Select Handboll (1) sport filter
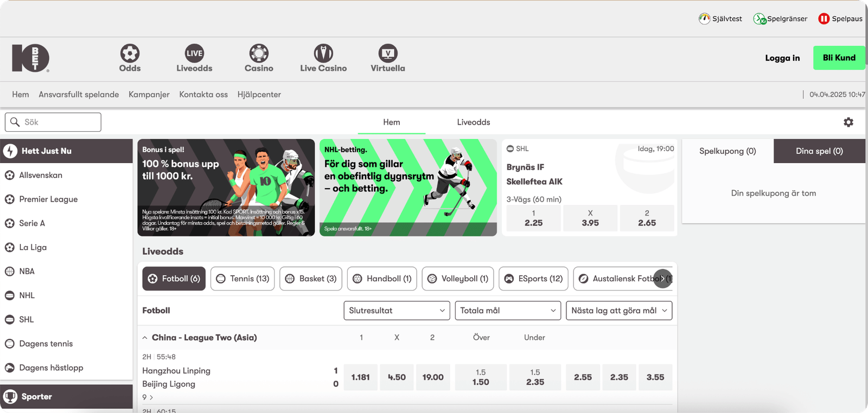Image resolution: width=868 pixels, height=413 pixels. coord(382,279)
